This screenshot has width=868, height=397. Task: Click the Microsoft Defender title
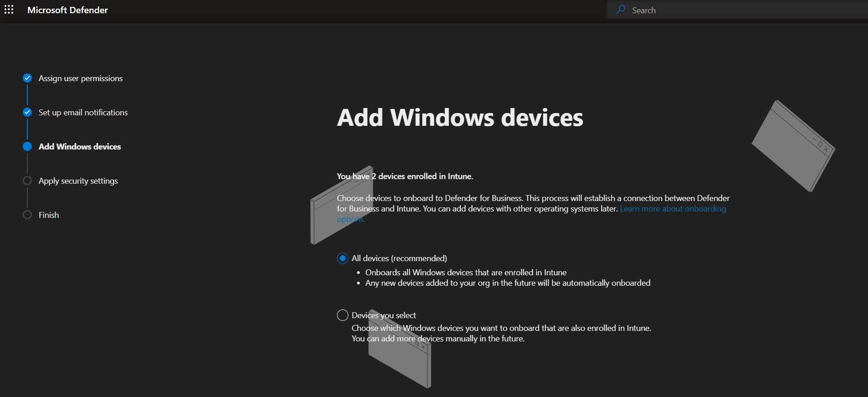click(67, 10)
